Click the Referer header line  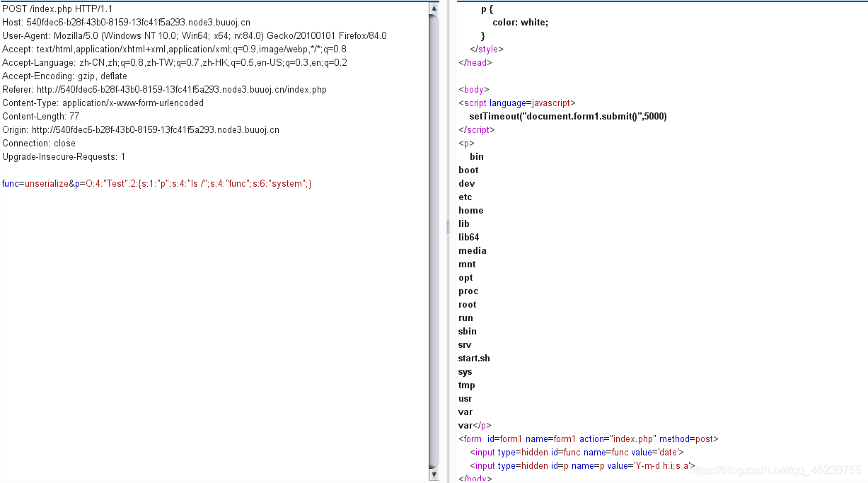(x=164, y=89)
